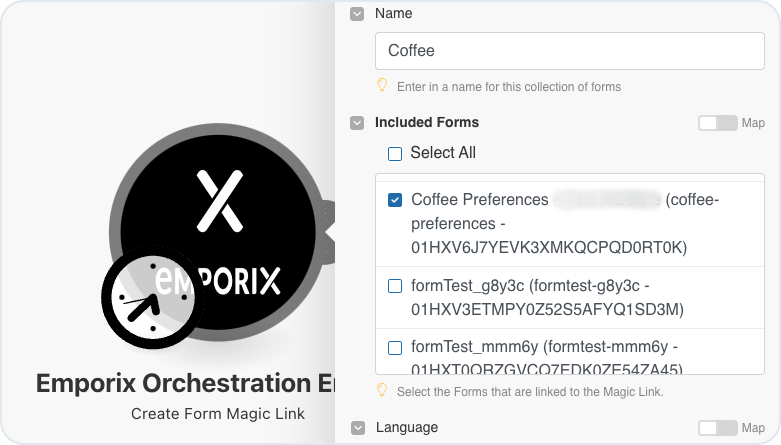Screen dimensions: 781x445
Task: Edit the Name input containing Coffee
Action: [x=569, y=51]
